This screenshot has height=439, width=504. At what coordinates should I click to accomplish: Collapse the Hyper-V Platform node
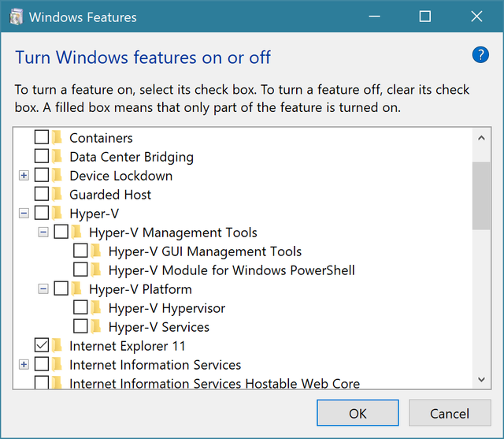click(43, 289)
